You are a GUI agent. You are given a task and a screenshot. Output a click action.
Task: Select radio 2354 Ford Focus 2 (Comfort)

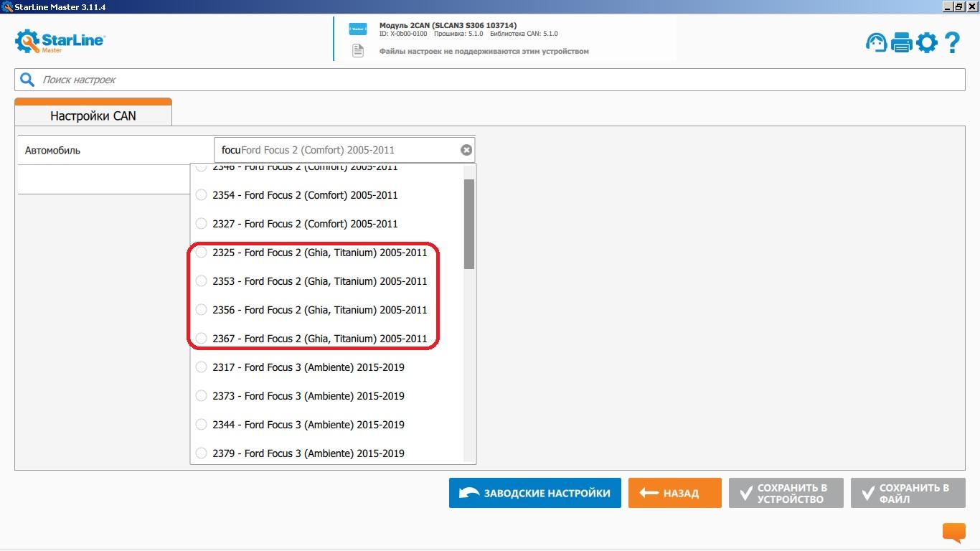point(201,195)
